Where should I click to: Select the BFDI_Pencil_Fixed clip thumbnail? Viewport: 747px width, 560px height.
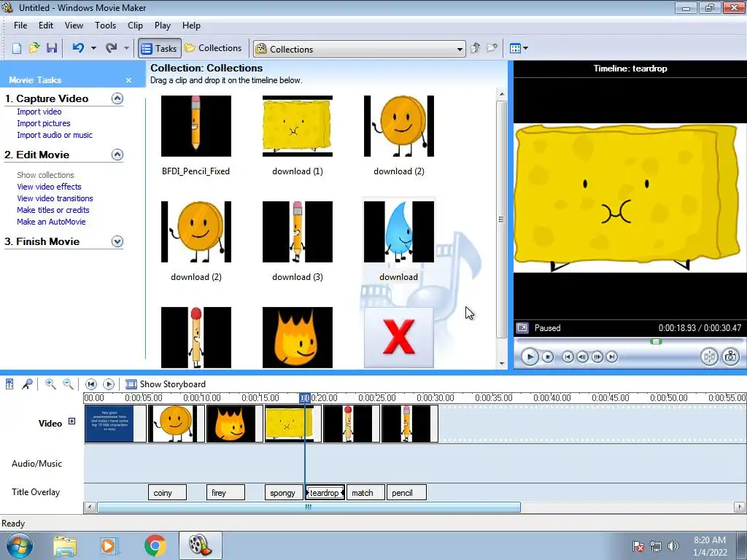point(196,125)
